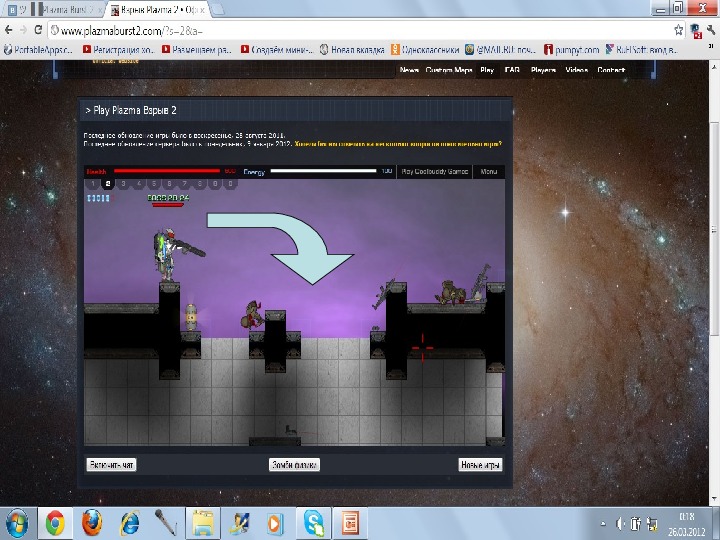This screenshot has width=720, height=540.
Task: Click the Зомби флэшки button
Action: point(294,465)
